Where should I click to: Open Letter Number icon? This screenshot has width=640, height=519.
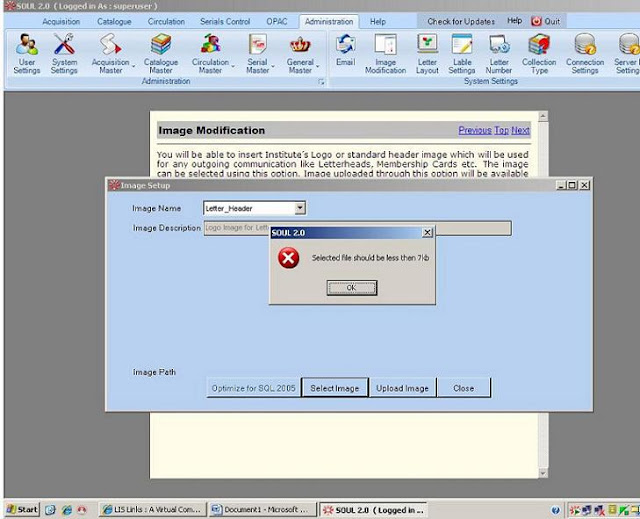[499, 44]
